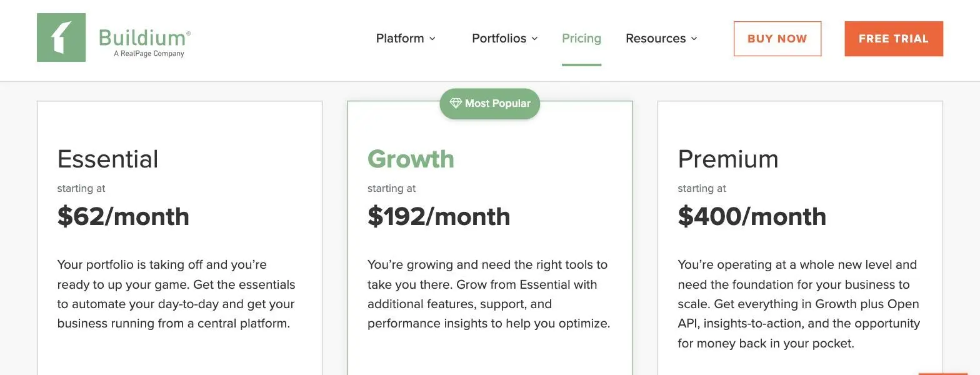The height and width of the screenshot is (375, 980).
Task: Start a FREE TRIAL
Action: click(x=894, y=39)
